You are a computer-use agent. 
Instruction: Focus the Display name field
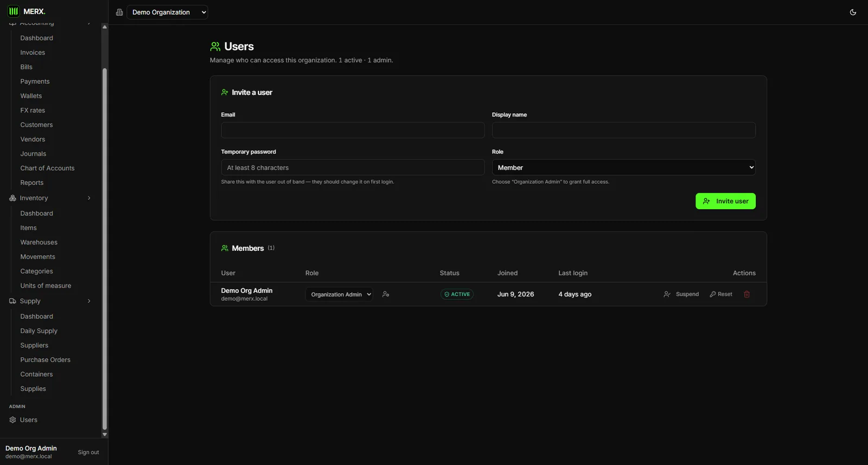click(x=623, y=130)
